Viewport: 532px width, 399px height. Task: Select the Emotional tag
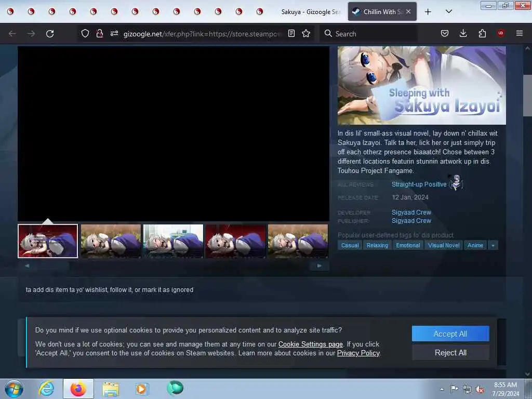[408, 245]
